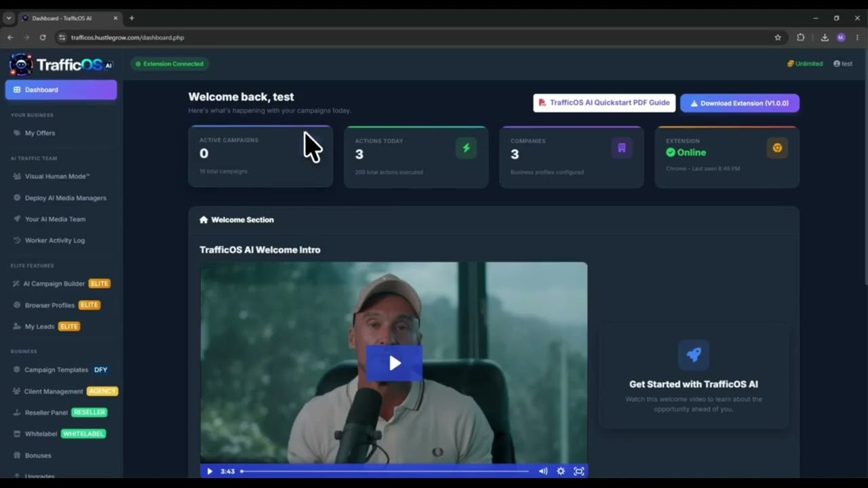Click the Bonuses gift icon
Viewport: 868px width, 488px height.
point(17,455)
